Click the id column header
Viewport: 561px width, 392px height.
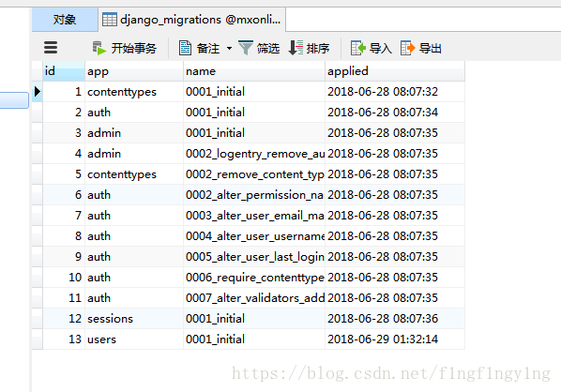64,71
